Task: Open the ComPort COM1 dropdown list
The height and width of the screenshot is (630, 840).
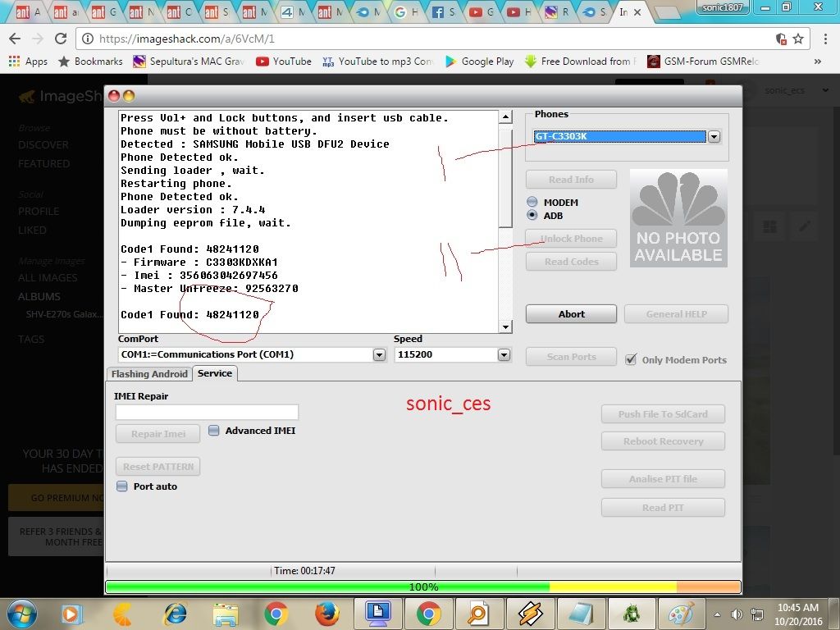Action: pos(379,355)
